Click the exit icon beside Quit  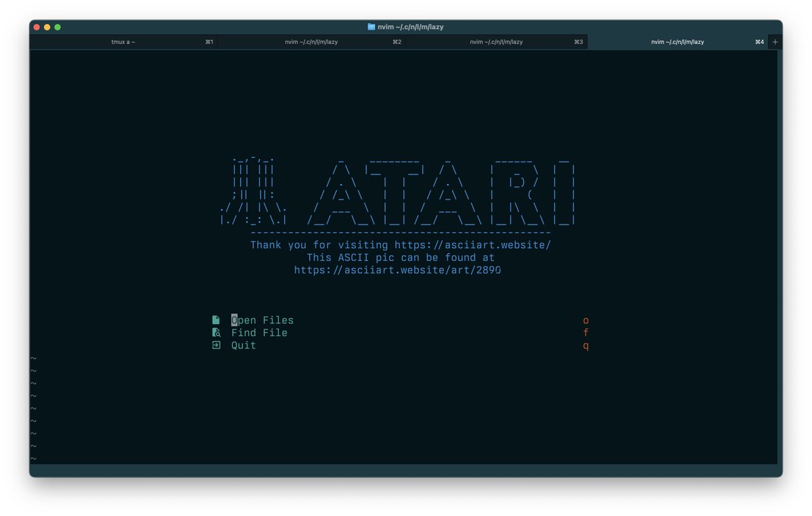(x=216, y=345)
